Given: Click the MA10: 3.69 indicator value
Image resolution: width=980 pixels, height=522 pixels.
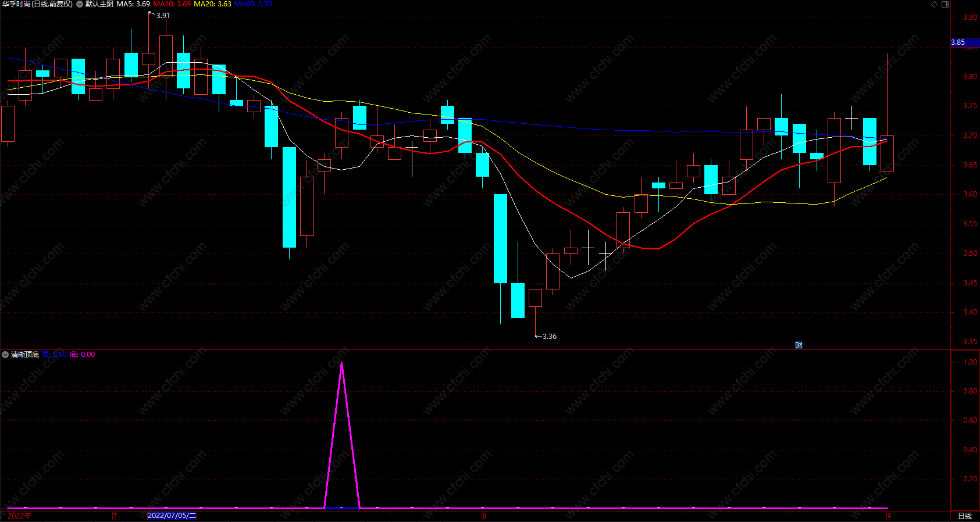Looking at the screenshot, I should pyautogui.click(x=172, y=4).
